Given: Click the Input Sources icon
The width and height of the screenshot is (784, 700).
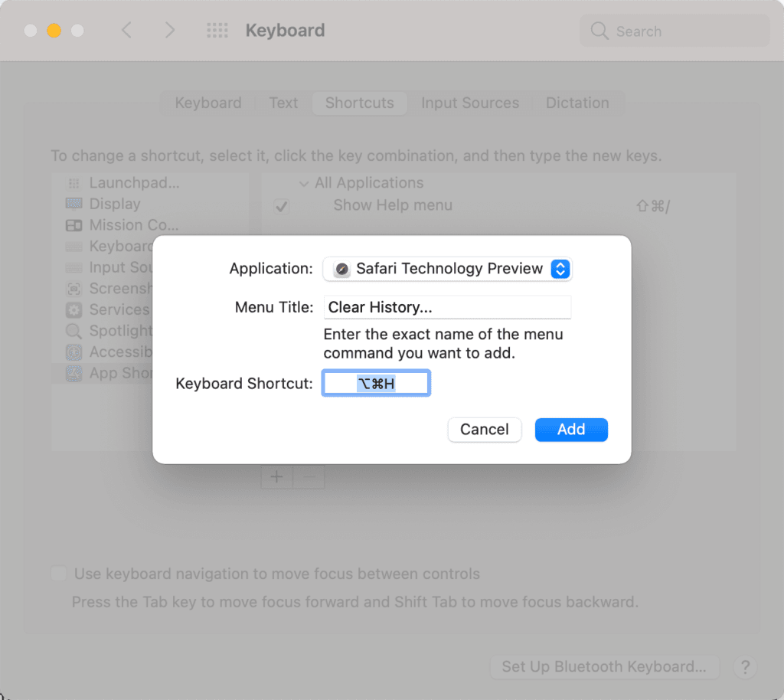Looking at the screenshot, I should (74, 267).
